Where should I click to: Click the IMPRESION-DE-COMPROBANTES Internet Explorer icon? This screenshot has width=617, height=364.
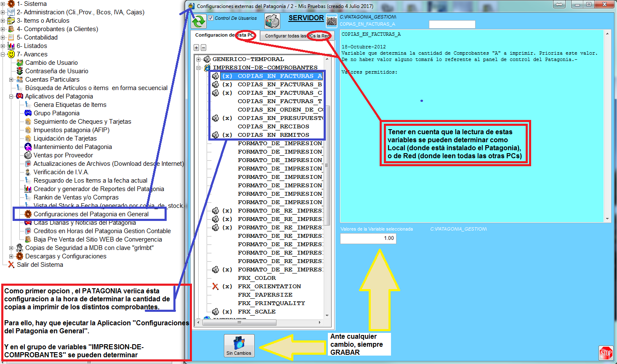pos(207,68)
